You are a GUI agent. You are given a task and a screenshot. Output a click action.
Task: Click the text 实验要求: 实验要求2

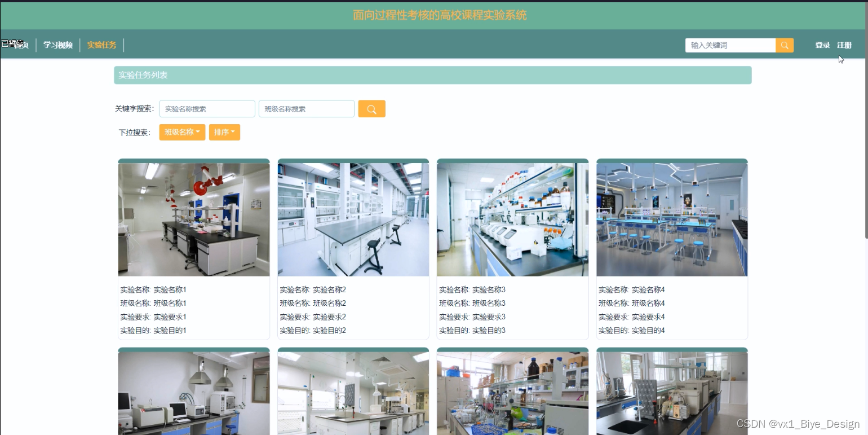[x=313, y=317]
